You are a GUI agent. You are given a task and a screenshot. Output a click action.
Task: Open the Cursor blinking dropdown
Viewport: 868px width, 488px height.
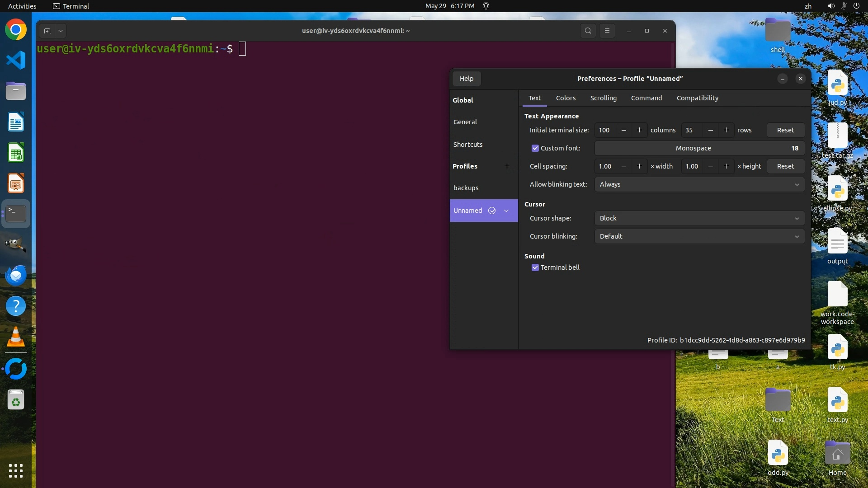tap(699, 236)
